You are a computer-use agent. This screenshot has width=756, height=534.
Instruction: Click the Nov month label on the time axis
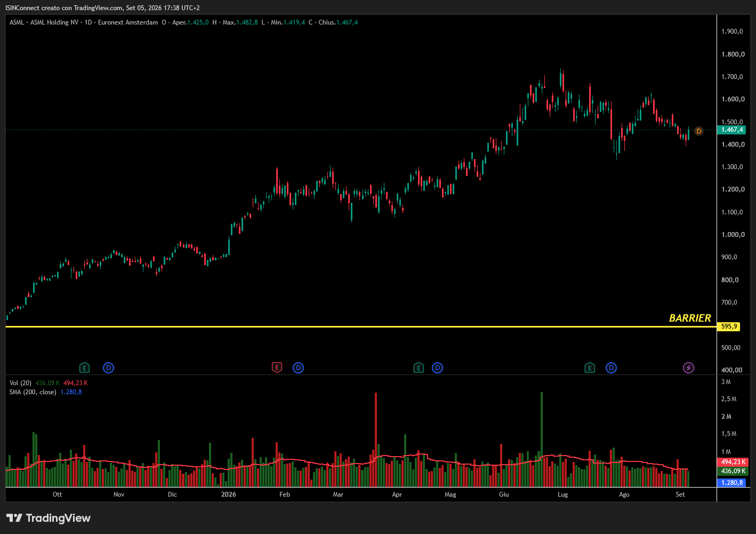(119, 495)
